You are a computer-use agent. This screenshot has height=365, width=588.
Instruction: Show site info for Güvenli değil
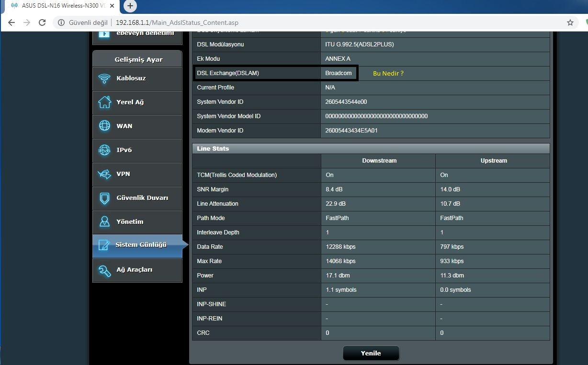point(82,22)
